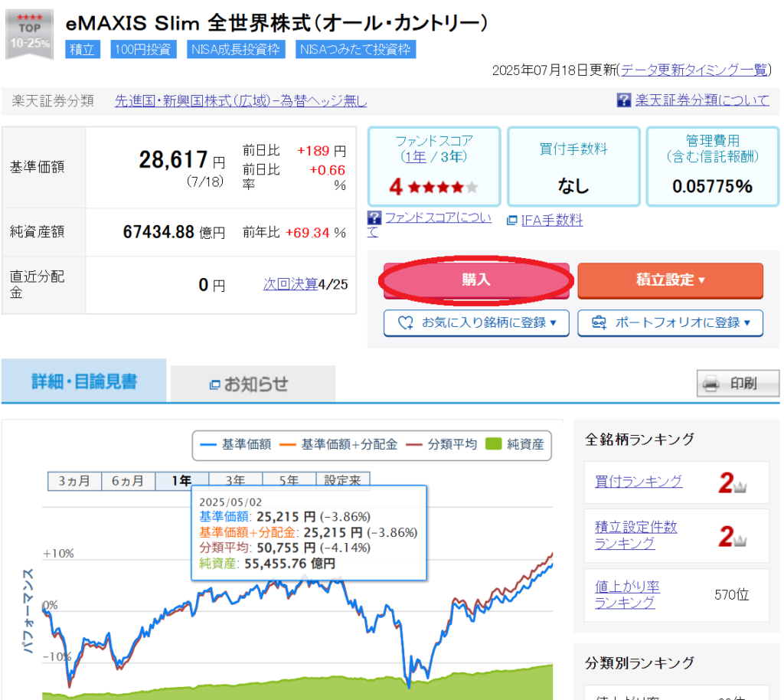This screenshot has height=700, width=784.
Task: Toggle 基準価額 blue line in chart legend
Action: 236,444
